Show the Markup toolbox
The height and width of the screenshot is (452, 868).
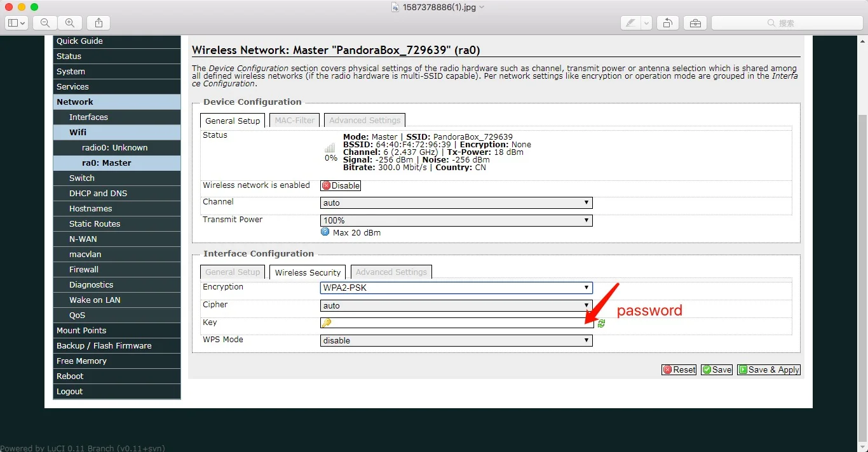tap(695, 23)
